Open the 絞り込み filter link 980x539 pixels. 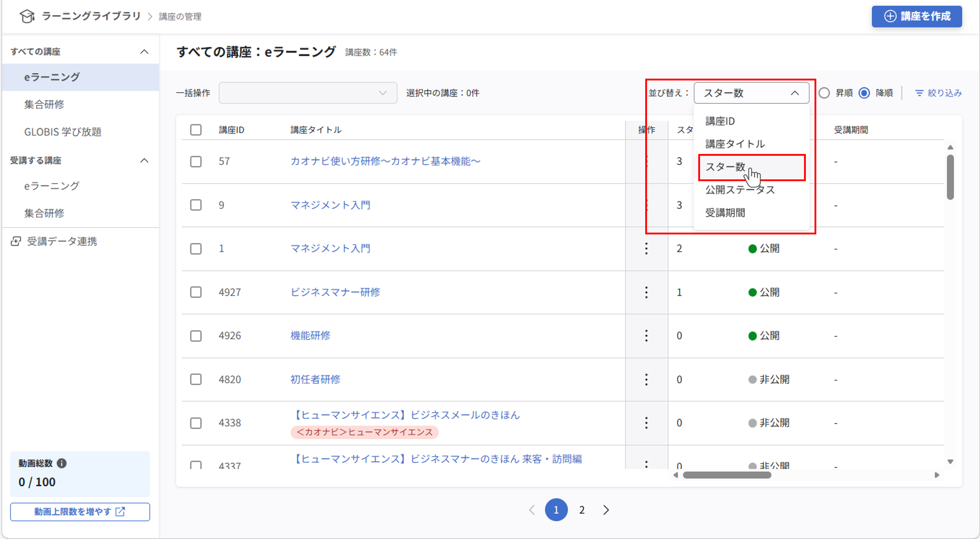938,93
